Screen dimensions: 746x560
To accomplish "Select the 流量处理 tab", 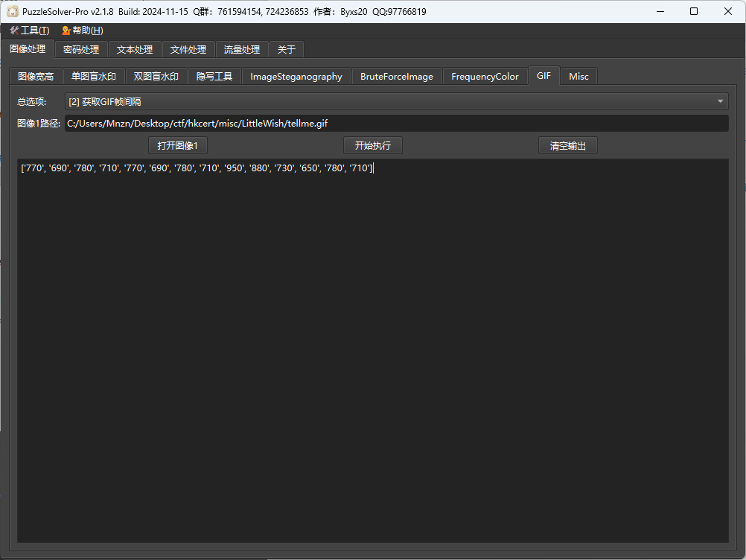I will (x=242, y=50).
